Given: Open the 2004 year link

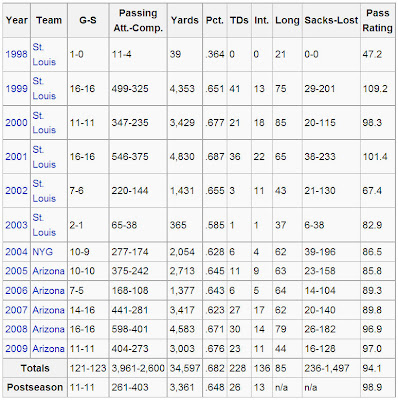Looking at the screenshot, I should (x=16, y=252).
